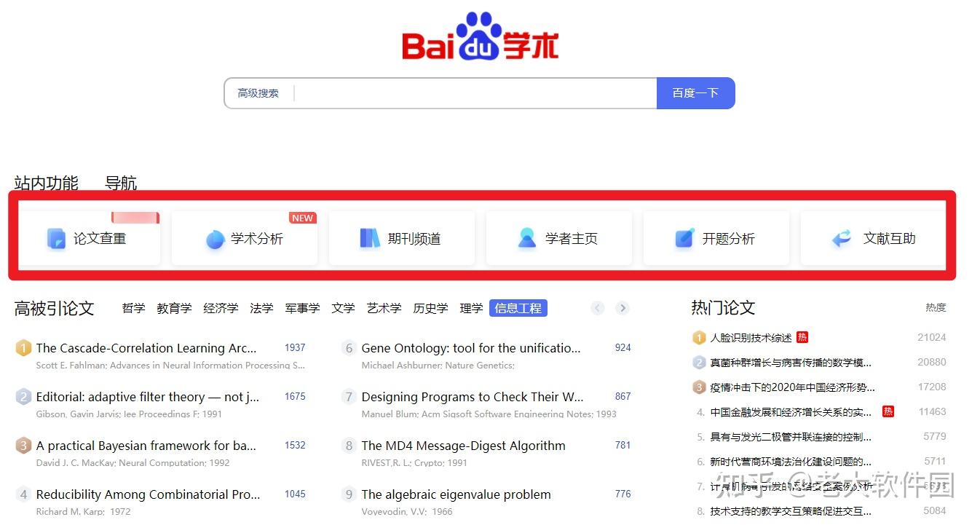The image size is (980, 525).
Task: Click gold rank 1 badge in 热门论文
Action: coord(699,338)
